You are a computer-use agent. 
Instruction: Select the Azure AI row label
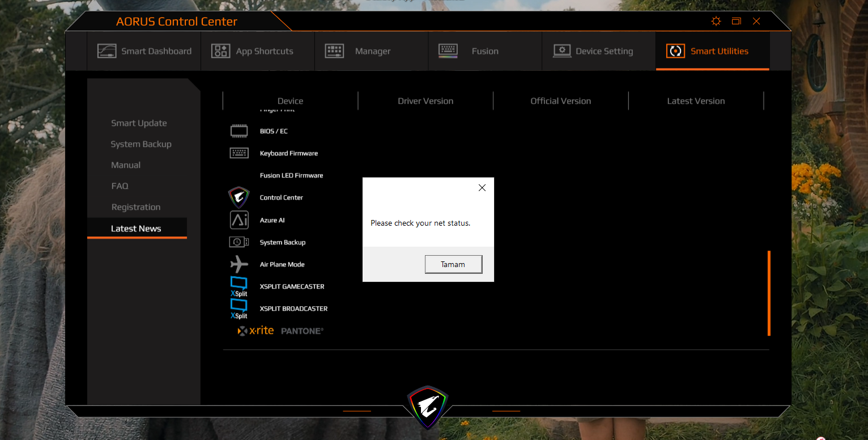point(273,220)
